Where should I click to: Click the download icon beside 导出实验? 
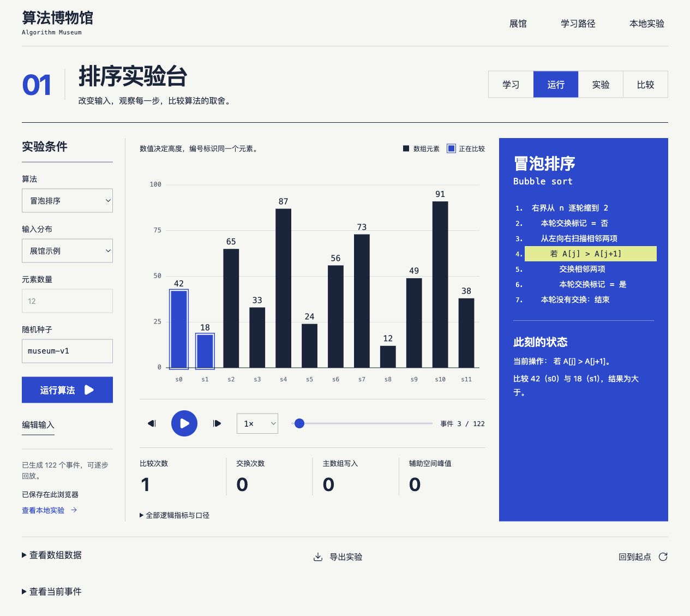pyautogui.click(x=318, y=557)
